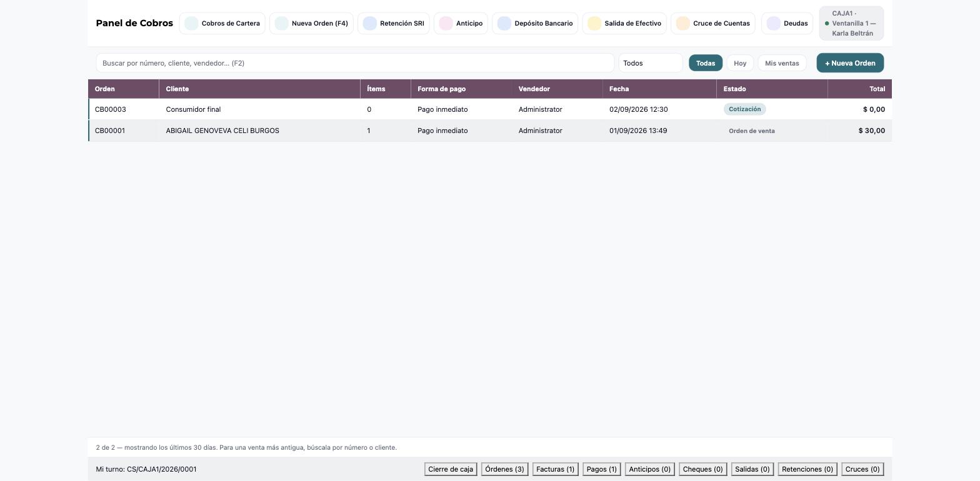The image size is (980, 481).
Task: Open the Cobros de Cartera shortcut
Action: (x=222, y=23)
